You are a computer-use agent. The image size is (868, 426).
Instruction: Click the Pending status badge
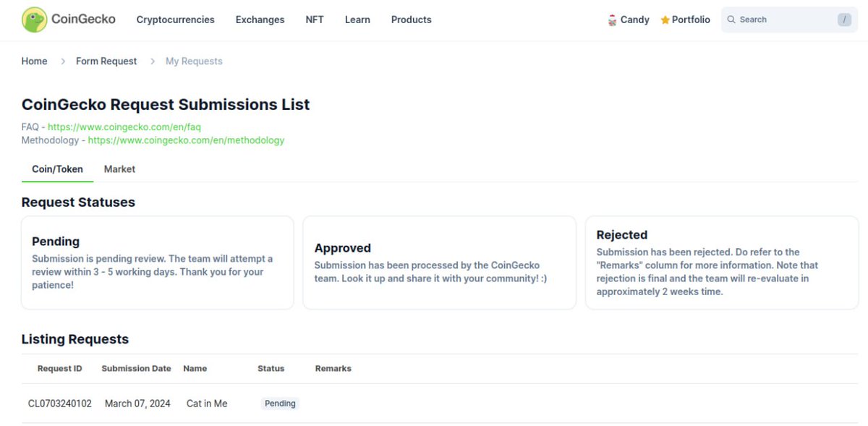[280, 404]
